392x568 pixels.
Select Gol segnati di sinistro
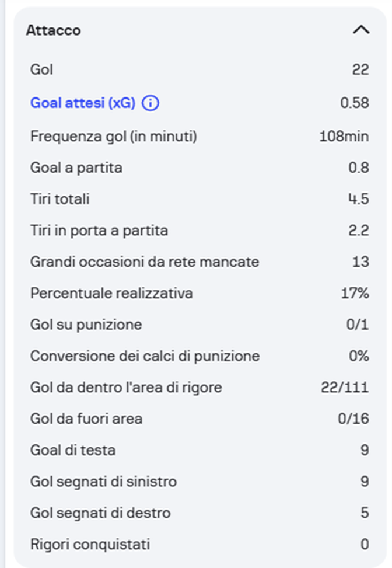point(103,482)
